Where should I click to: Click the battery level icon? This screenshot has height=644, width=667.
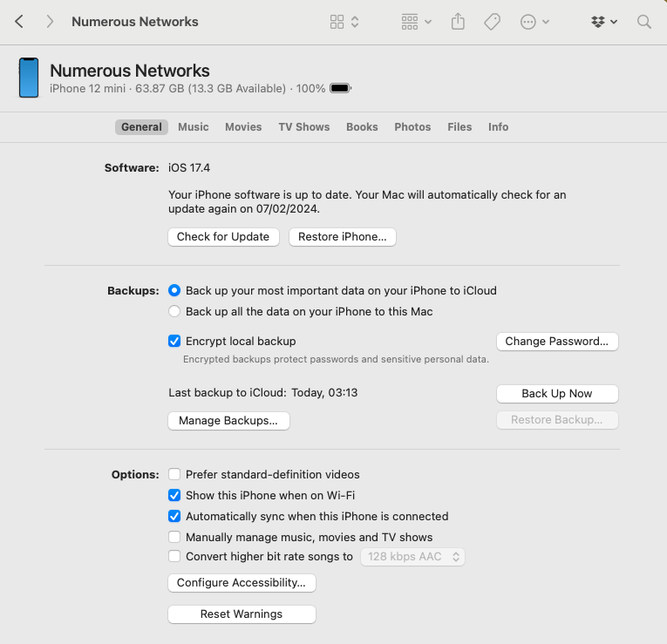(x=341, y=88)
